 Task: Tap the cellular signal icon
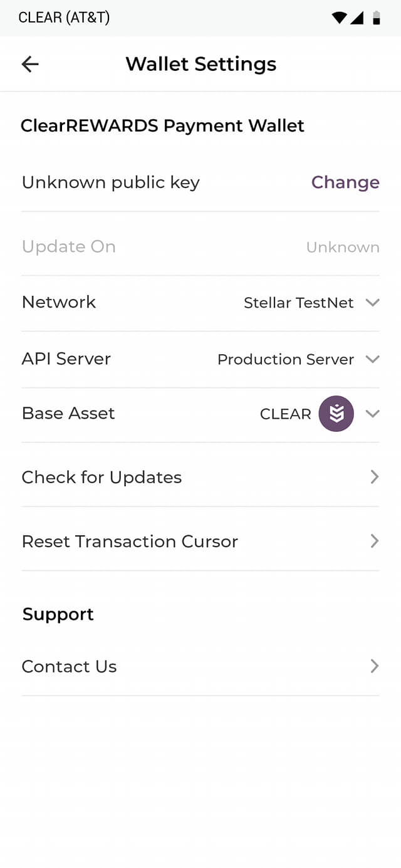[357, 18]
